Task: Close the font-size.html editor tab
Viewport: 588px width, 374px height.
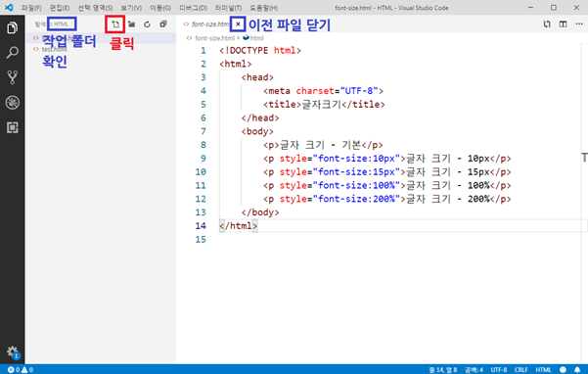Action: click(x=238, y=24)
